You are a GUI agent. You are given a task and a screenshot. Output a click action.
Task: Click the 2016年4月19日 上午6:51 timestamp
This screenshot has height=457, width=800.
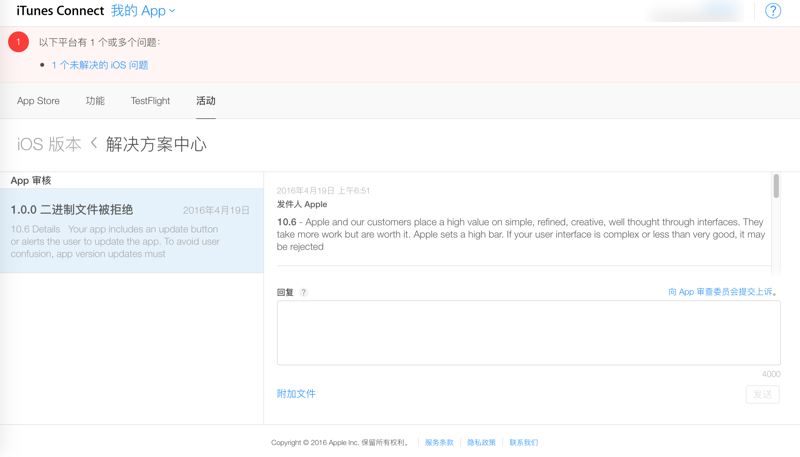pos(323,191)
